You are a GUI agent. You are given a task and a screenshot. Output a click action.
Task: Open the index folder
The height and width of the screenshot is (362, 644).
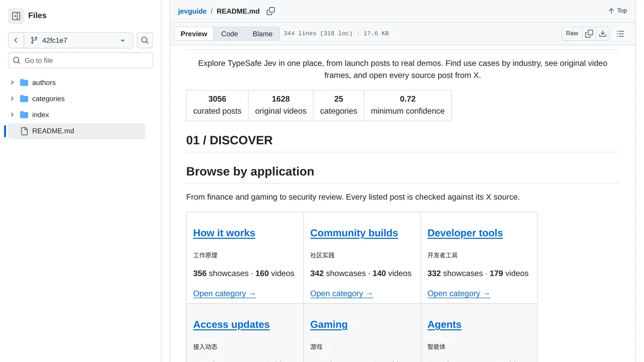click(41, 115)
